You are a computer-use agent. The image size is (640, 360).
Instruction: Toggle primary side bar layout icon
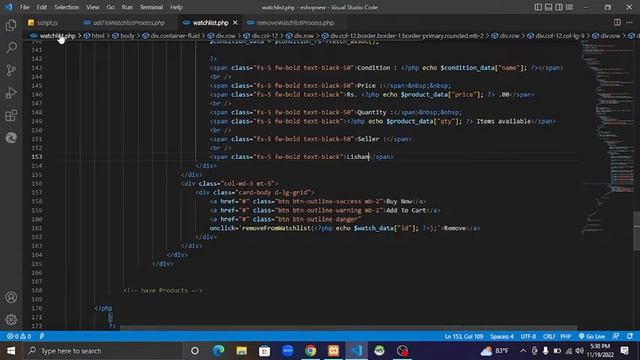click(x=538, y=7)
